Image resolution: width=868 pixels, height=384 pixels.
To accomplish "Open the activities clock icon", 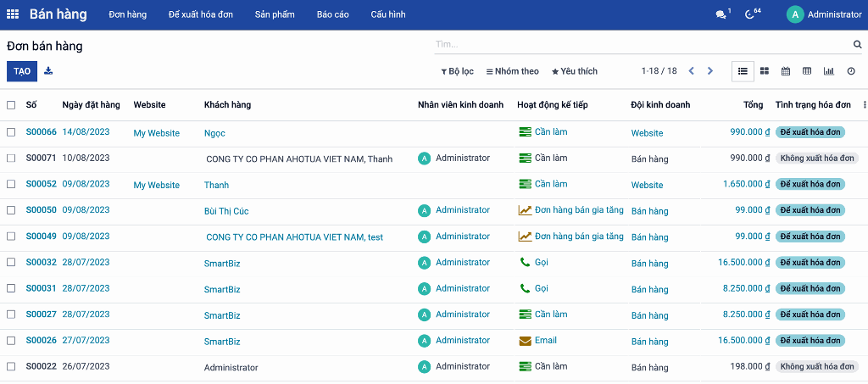I will pos(749,15).
